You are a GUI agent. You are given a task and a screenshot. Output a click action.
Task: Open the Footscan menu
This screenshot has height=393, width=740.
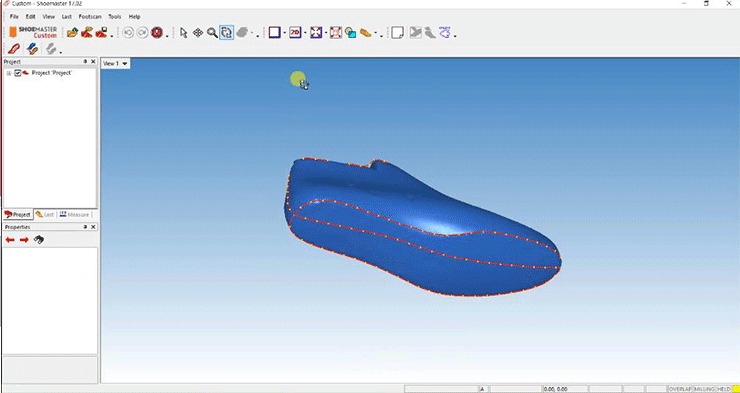pos(90,17)
